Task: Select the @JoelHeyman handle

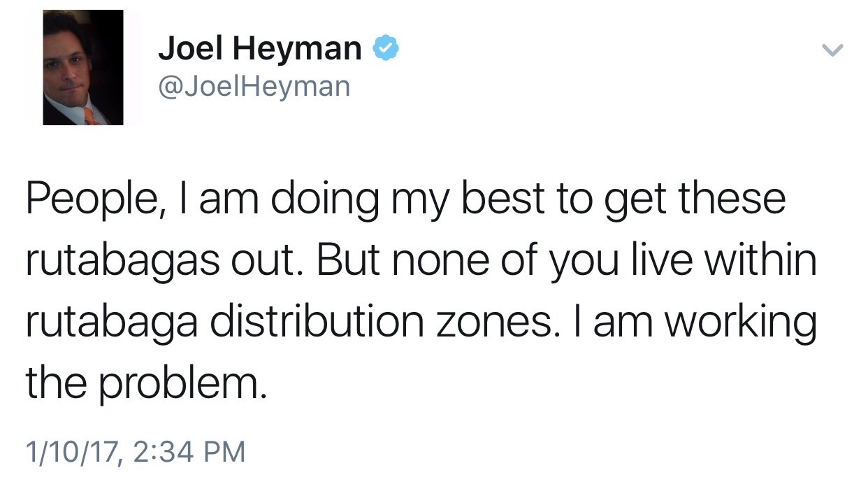Action: point(254,86)
